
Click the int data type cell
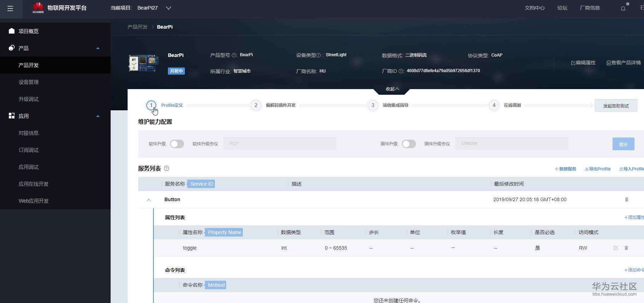(x=284, y=248)
